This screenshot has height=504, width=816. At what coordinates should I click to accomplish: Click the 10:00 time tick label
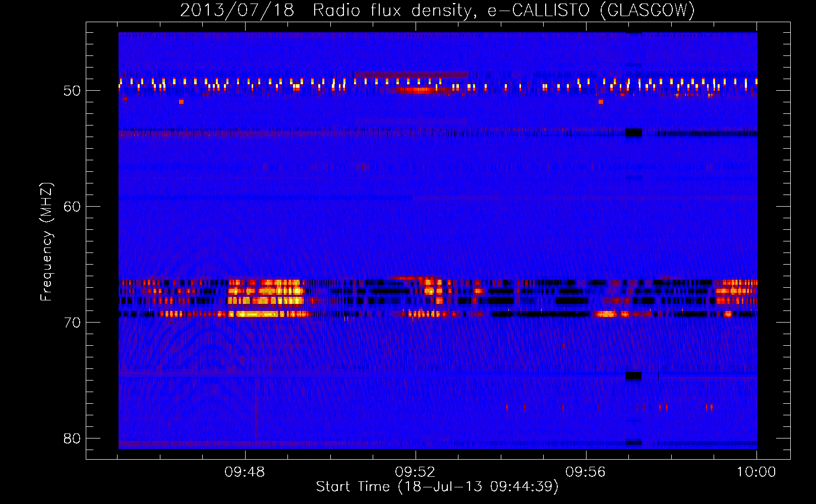coord(756,472)
